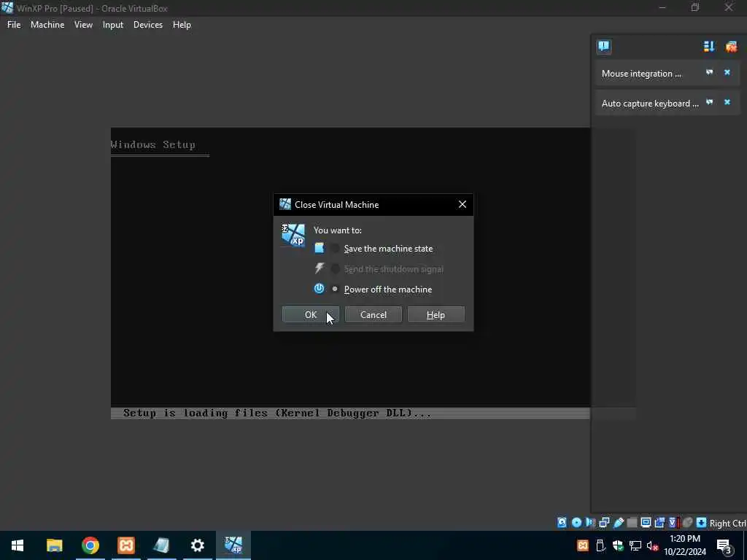The image size is (747, 560).
Task: Click the USB devices status indicator
Action: 619,522
